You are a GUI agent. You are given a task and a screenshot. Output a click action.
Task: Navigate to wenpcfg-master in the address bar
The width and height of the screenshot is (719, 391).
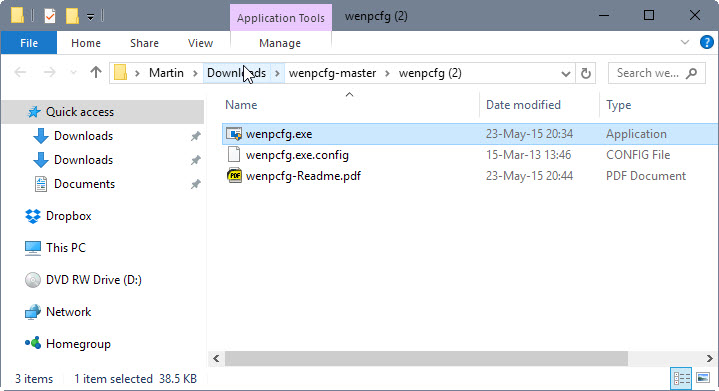click(x=332, y=73)
